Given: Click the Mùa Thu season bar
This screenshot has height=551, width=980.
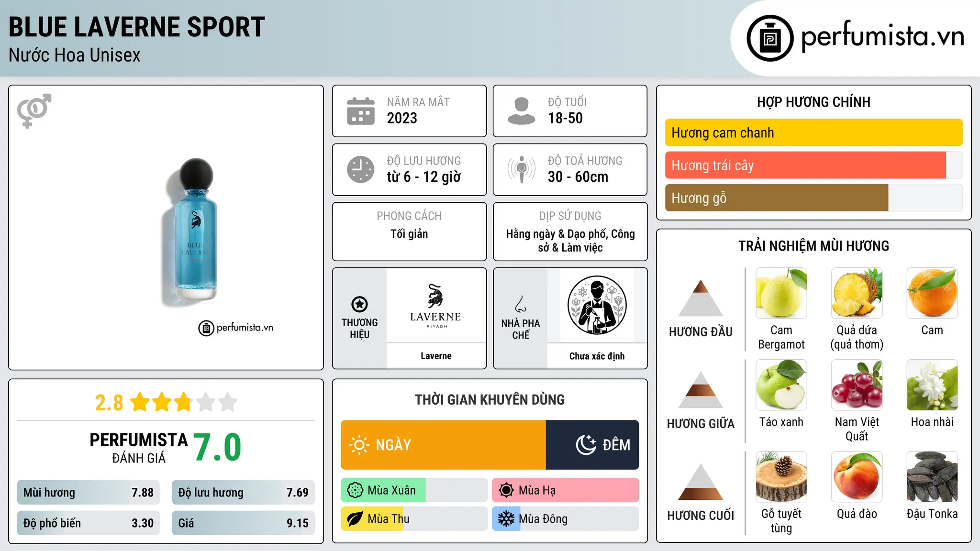Looking at the screenshot, I should 414,519.
